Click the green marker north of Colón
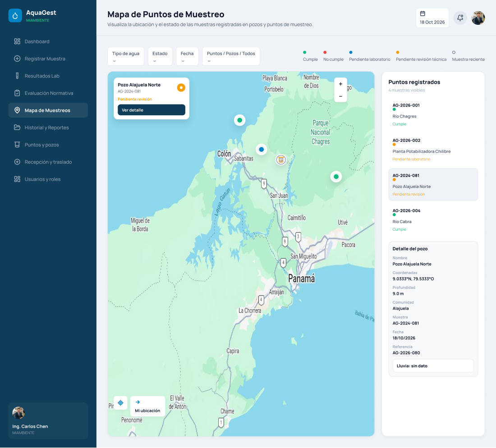The image size is (496, 448). click(240, 120)
